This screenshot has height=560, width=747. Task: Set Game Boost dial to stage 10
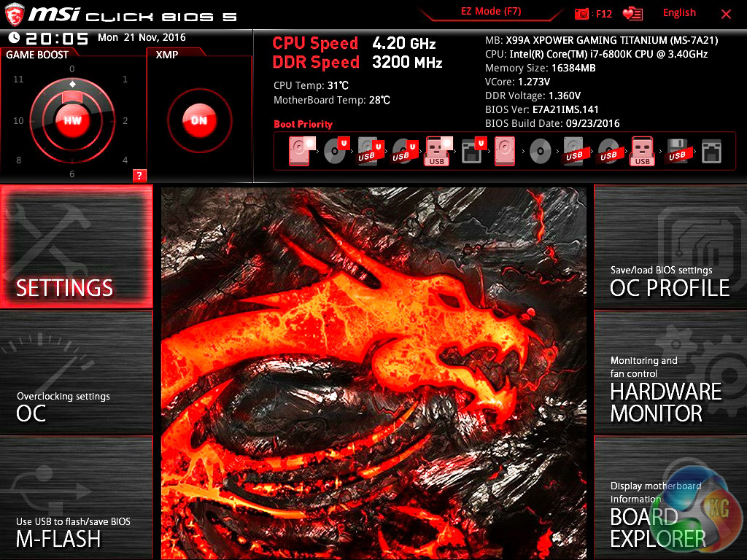18,121
